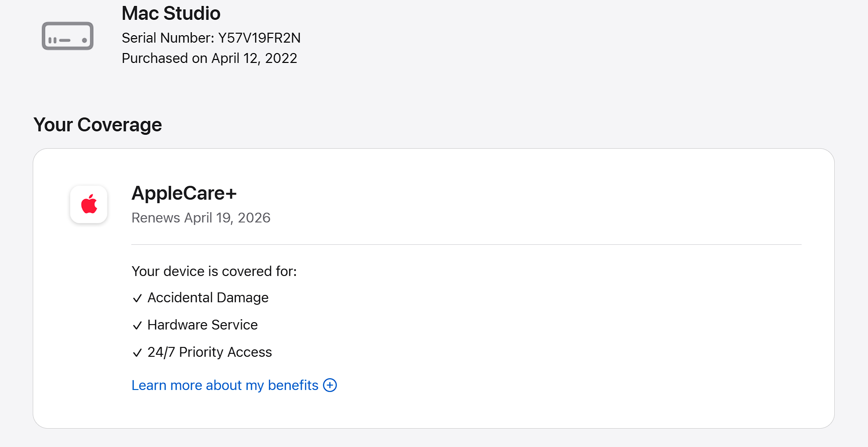Click the checkmark next to Accidental Damage
The height and width of the screenshot is (447, 868).
137,298
